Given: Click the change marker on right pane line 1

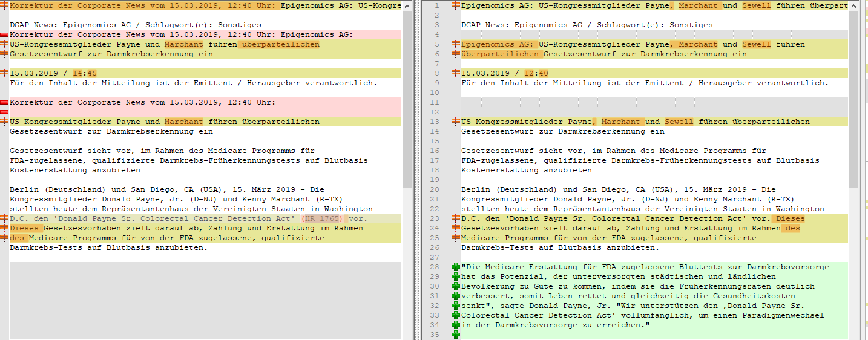Looking at the screenshot, I should point(455,5).
